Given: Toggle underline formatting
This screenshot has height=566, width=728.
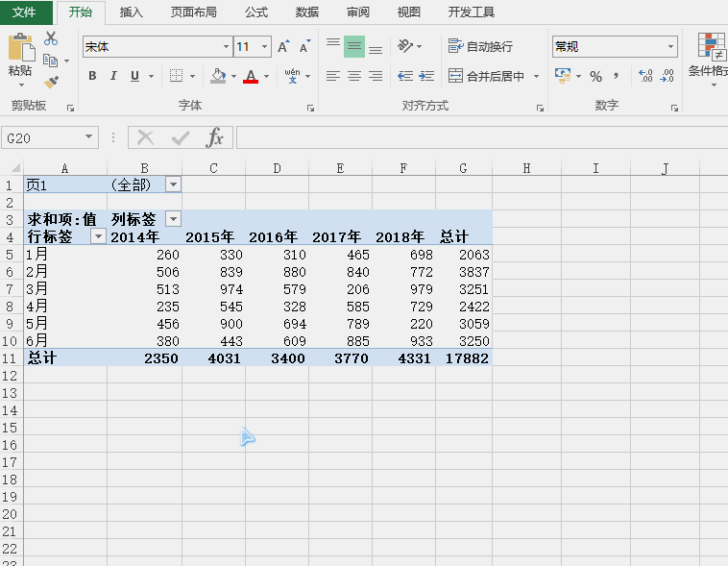Looking at the screenshot, I should click(x=134, y=76).
